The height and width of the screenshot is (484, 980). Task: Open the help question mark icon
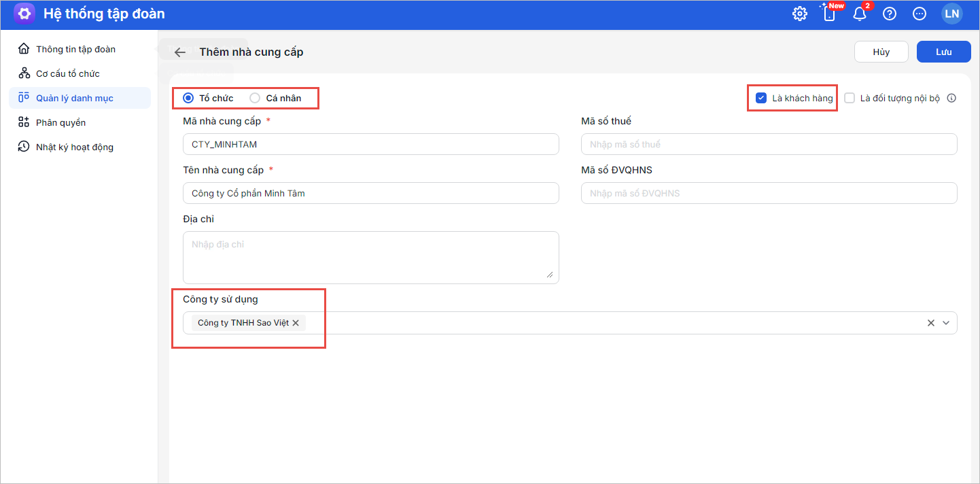click(890, 14)
